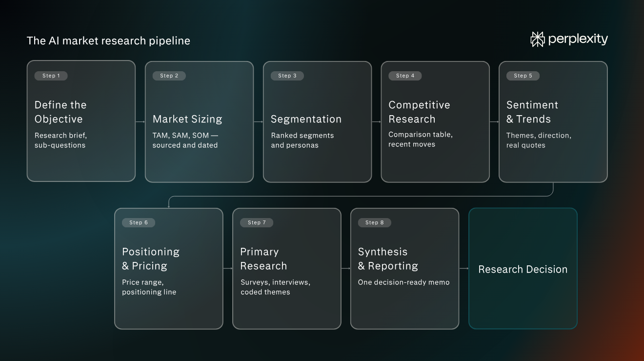This screenshot has width=644, height=361.
Task: Click the 'Market Sizing' heading
Action: coord(187,119)
